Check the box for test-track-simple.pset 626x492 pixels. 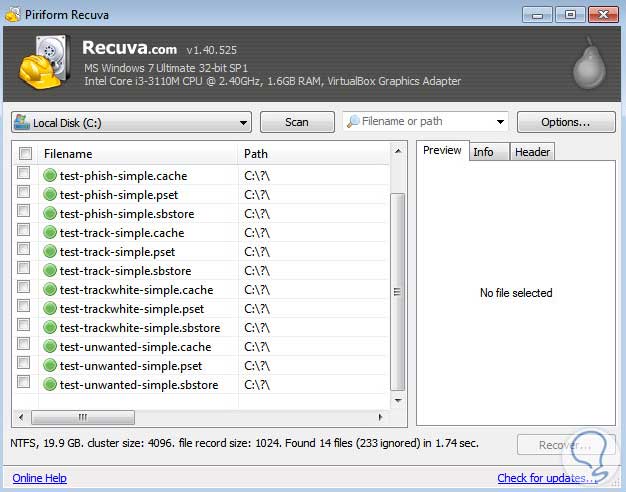coord(24,249)
